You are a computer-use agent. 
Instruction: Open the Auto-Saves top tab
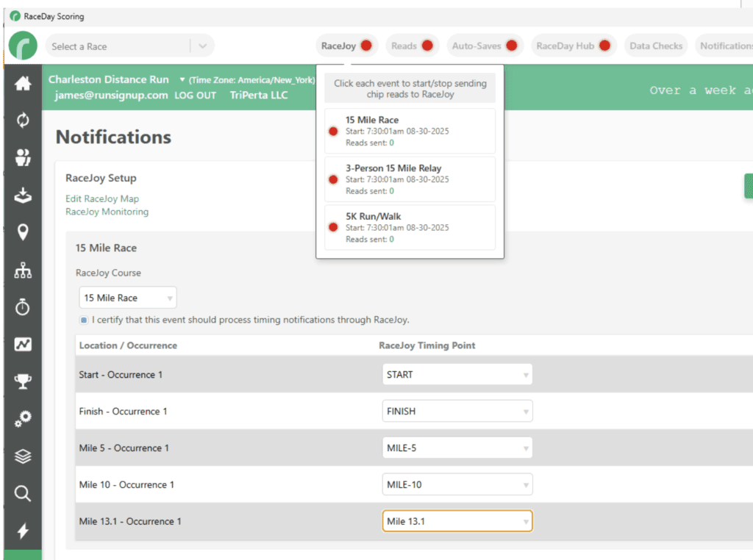point(485,46)
